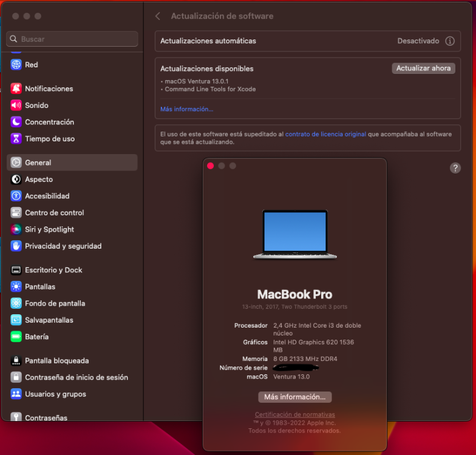
Task: Select Aspecto label in sidebar
Action: [x=39, y=180]
